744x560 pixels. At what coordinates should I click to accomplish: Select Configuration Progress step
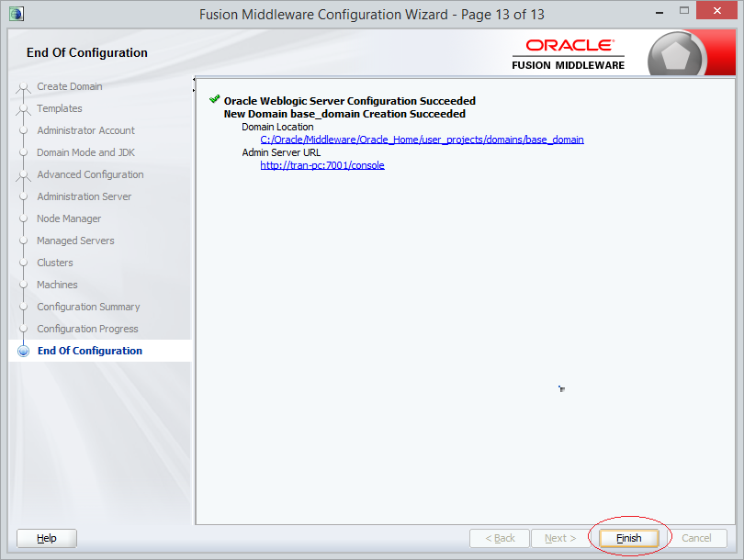(x=87, y=329)
